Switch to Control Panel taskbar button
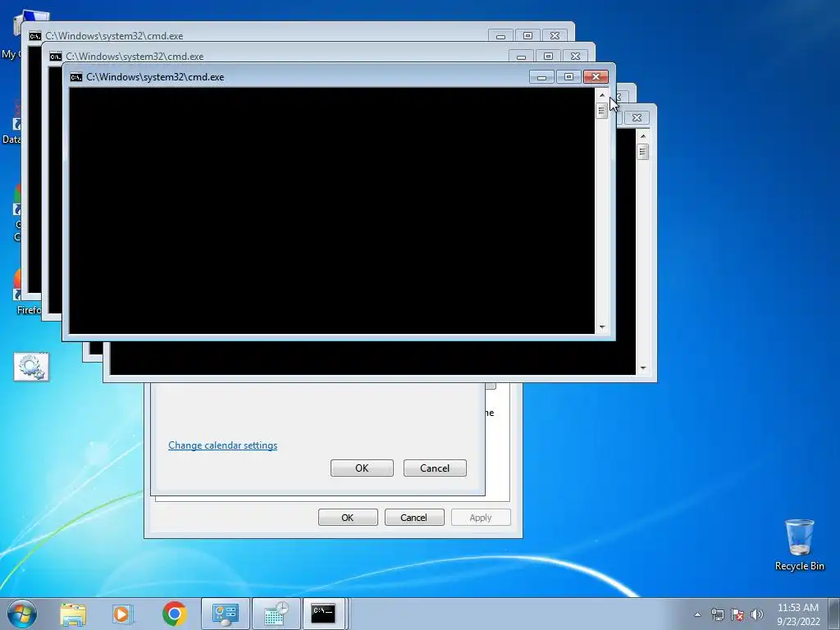This screenshot has width=840, height=630. point(225,614)
